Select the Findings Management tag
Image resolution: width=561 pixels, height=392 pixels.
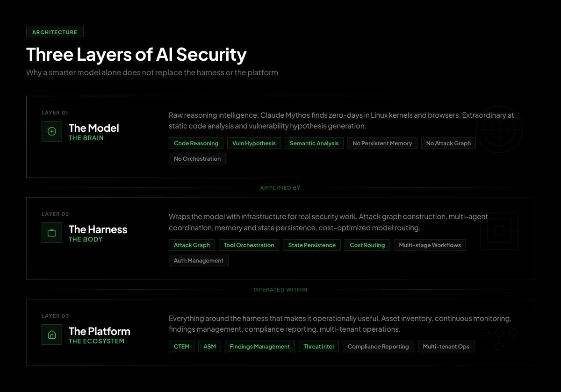tap(260, 347)
